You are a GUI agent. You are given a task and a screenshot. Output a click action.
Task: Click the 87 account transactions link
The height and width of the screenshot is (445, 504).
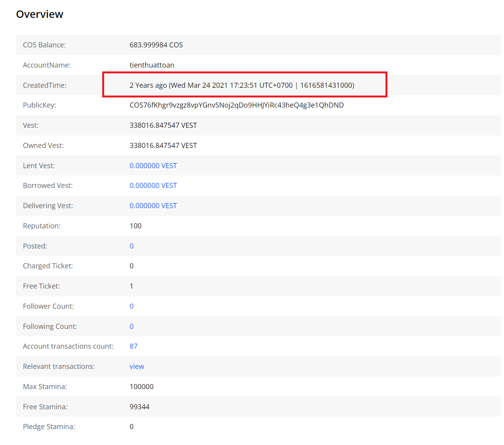pyautogui.click(x=134, y=346)
